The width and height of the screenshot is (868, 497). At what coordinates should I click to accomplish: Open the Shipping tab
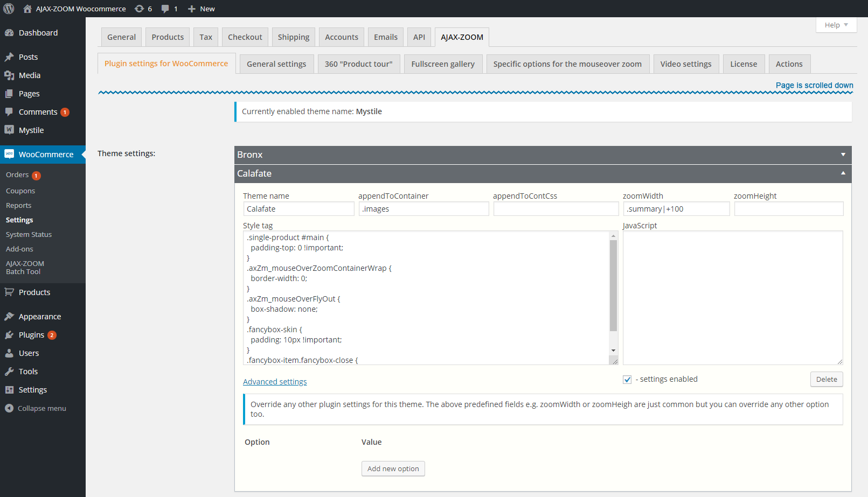tap(294, 37)
